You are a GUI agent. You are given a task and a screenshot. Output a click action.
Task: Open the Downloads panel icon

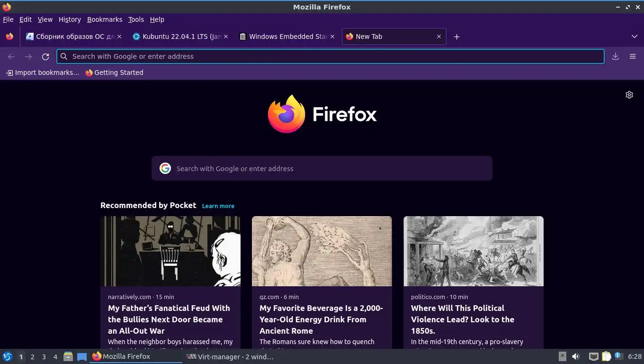point(615,56)
